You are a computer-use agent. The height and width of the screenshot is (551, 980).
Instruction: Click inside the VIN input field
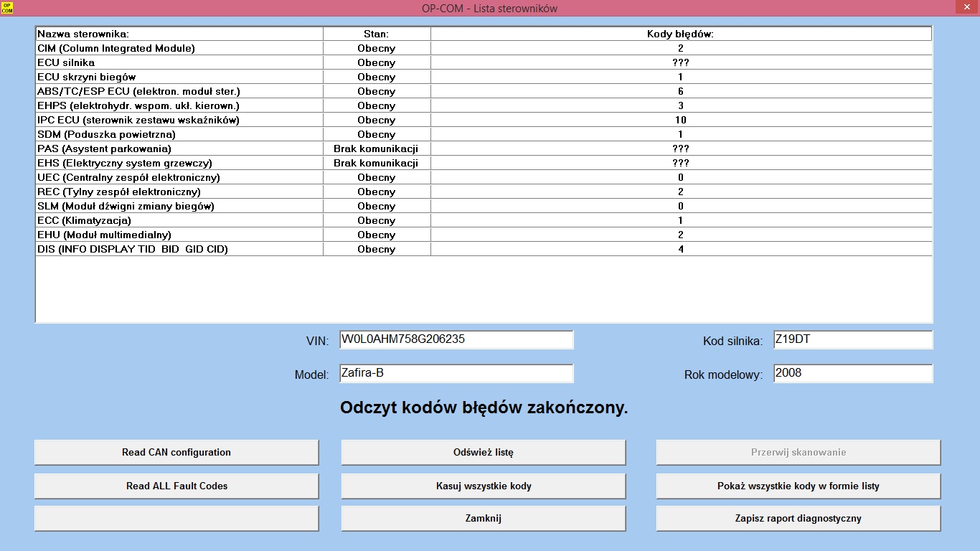click(456, 339)
